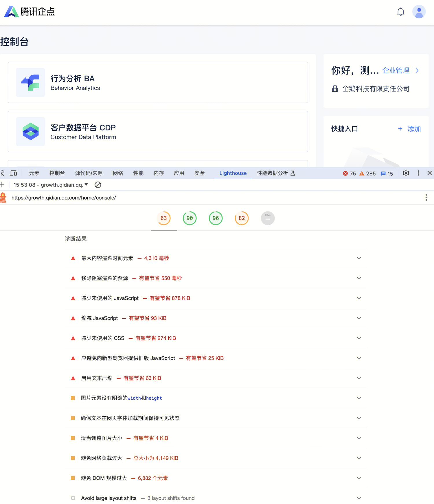Close the DevTools panel
The image size is (434, 504).
tap(429, 173)
